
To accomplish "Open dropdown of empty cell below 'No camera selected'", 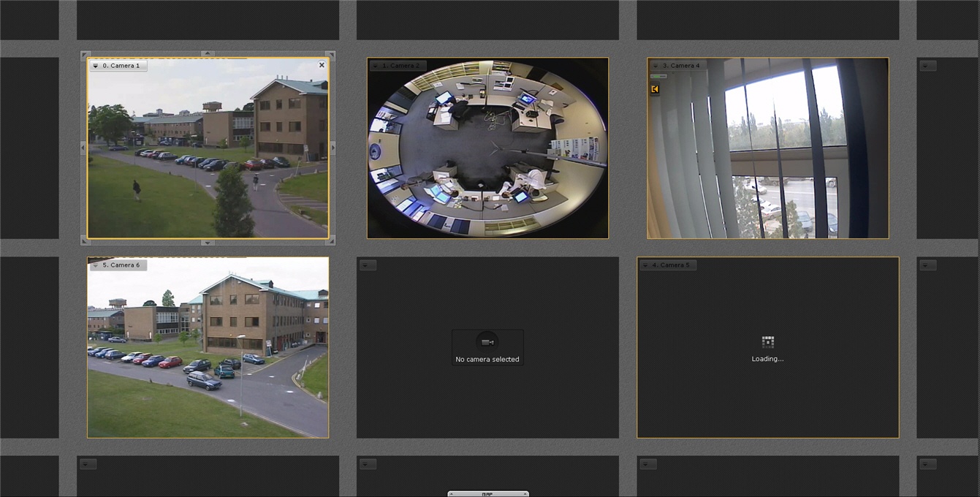I will click(368, 464).
